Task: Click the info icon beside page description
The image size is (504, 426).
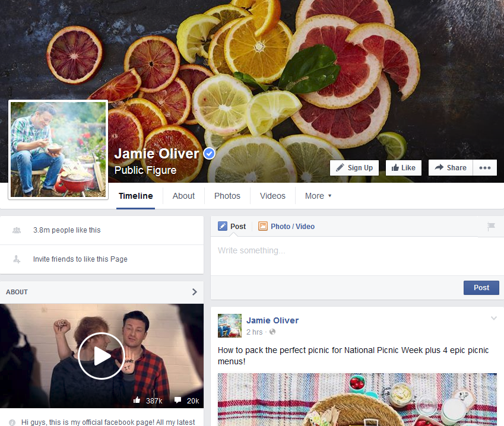Action: tap(12, 422)
